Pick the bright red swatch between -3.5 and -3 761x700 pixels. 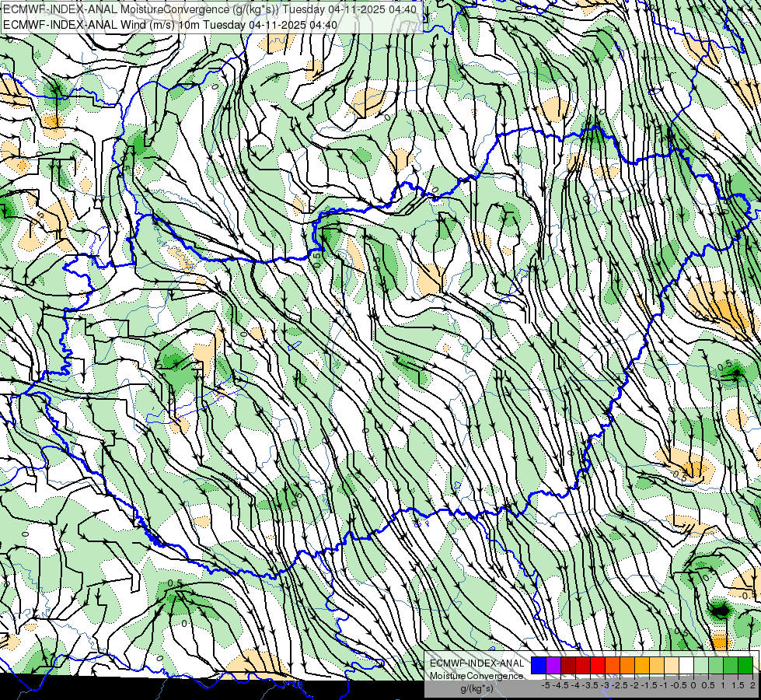(598, 665)
